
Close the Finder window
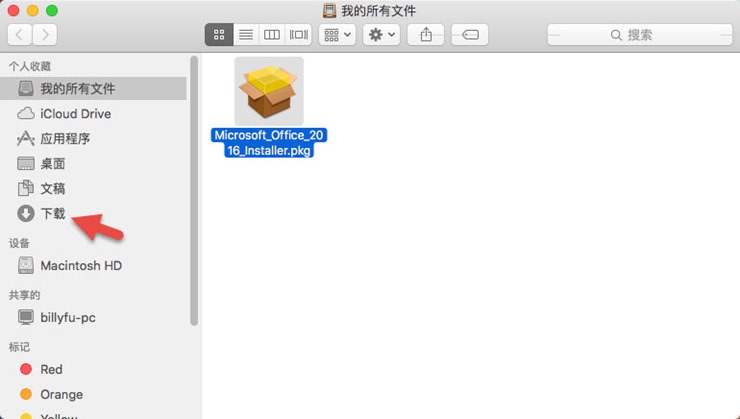tap(14, 10)
